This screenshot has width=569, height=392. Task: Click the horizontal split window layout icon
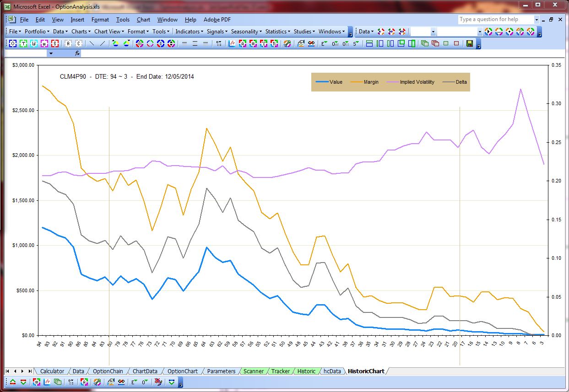[369, 43]
